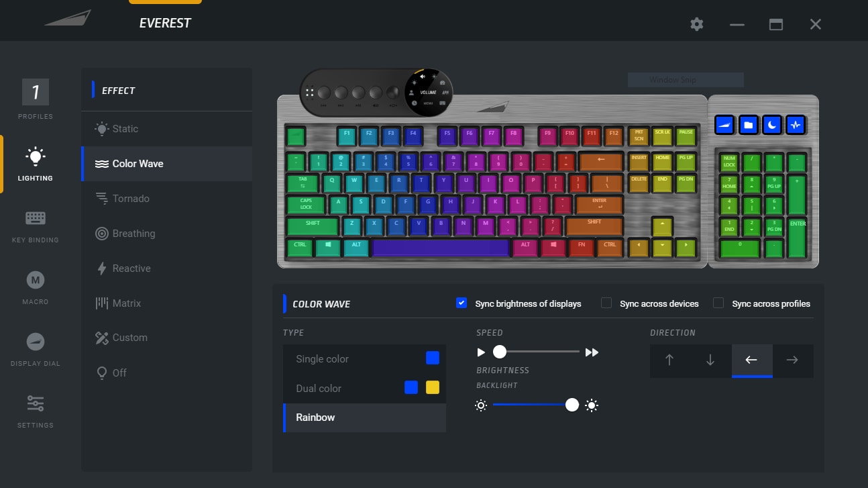Open the Lighting section in sidebar
Image resolution: width=868 pixels, height=488 pixels.
(35, 164)
